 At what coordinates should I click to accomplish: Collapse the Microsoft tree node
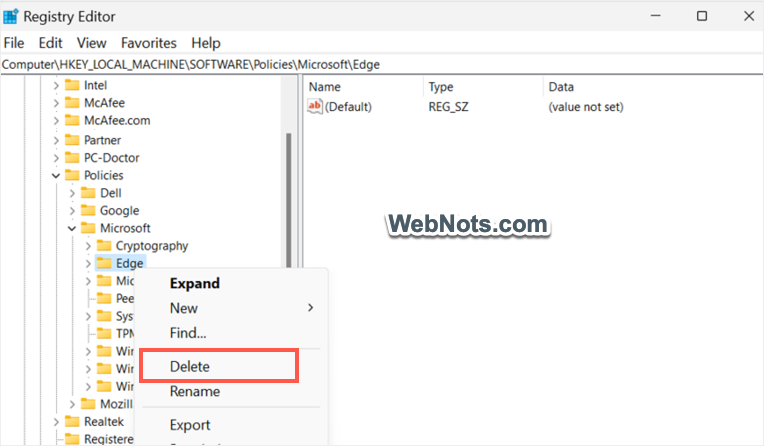pyautogui.click(x=72, y=229)
